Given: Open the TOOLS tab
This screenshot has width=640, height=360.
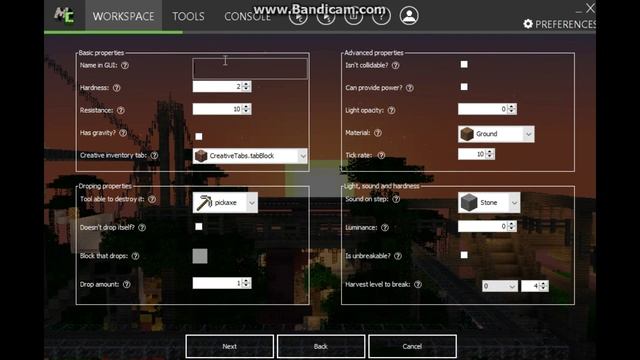Looking at the screenshot, I should click(188, 16).
